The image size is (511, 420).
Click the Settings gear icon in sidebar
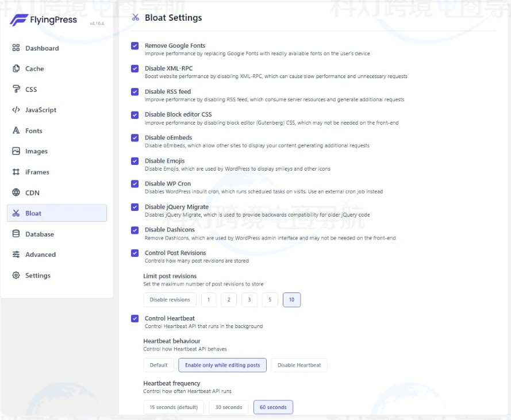click(x=16, y=276)
